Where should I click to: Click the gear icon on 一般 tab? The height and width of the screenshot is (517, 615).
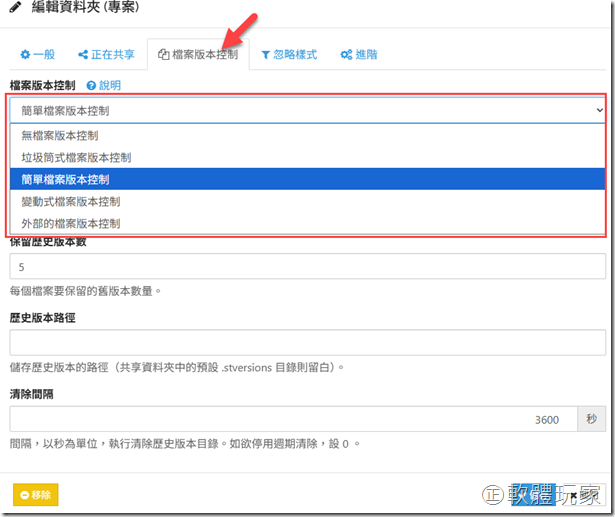pyautogui.click(x=26, y=54)
